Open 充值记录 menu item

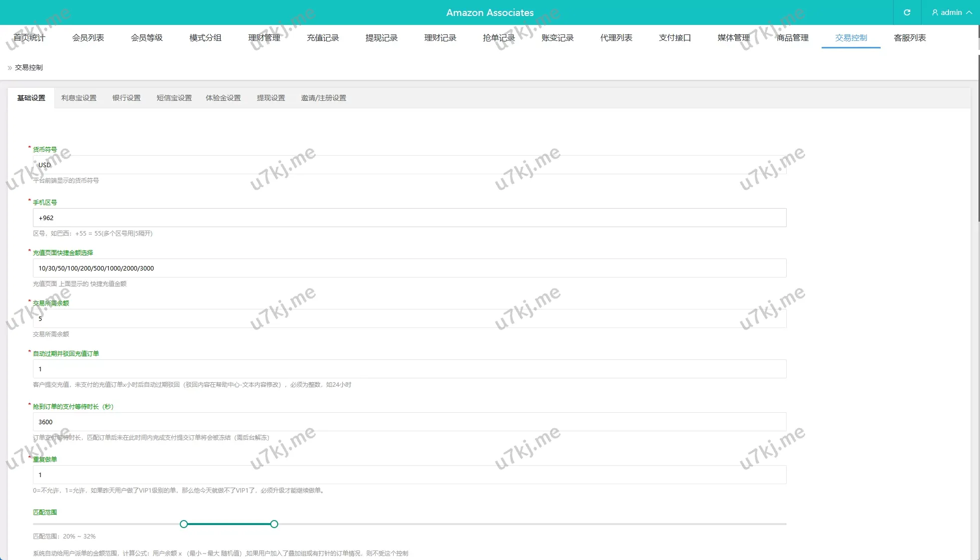click(323, 38)
